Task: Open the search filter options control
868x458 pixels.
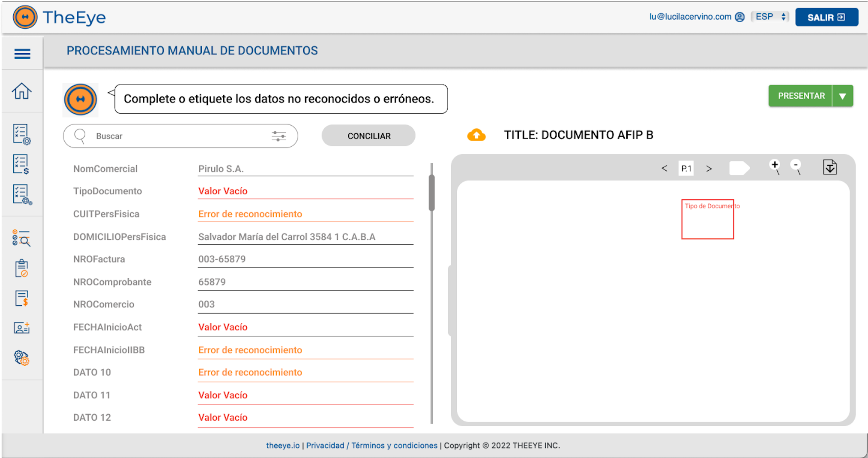Action: tap(279, 136)
